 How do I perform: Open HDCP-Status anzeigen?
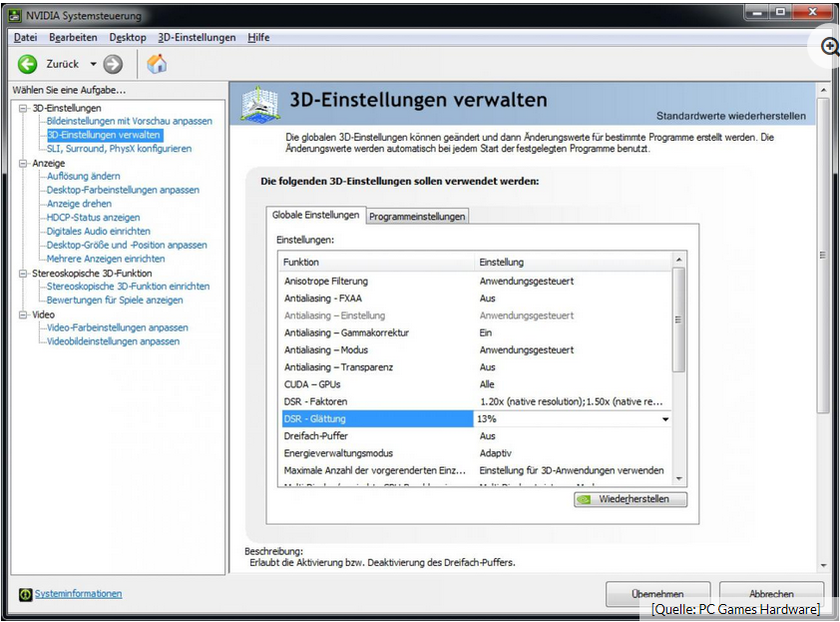tap(93, 218)
